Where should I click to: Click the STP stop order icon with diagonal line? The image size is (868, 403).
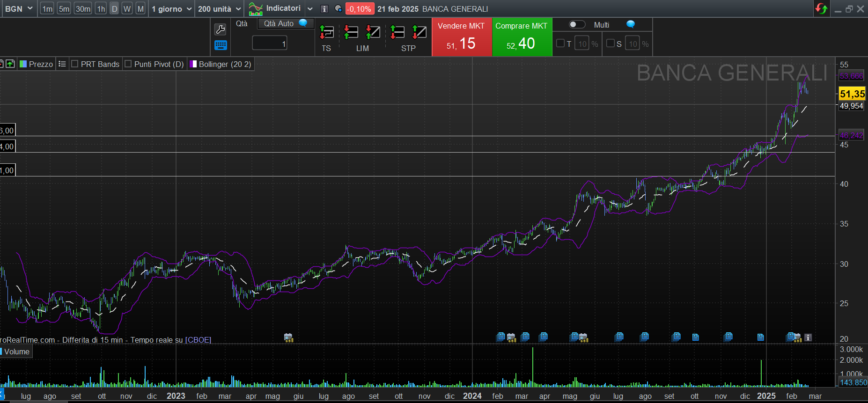[419, 32]
